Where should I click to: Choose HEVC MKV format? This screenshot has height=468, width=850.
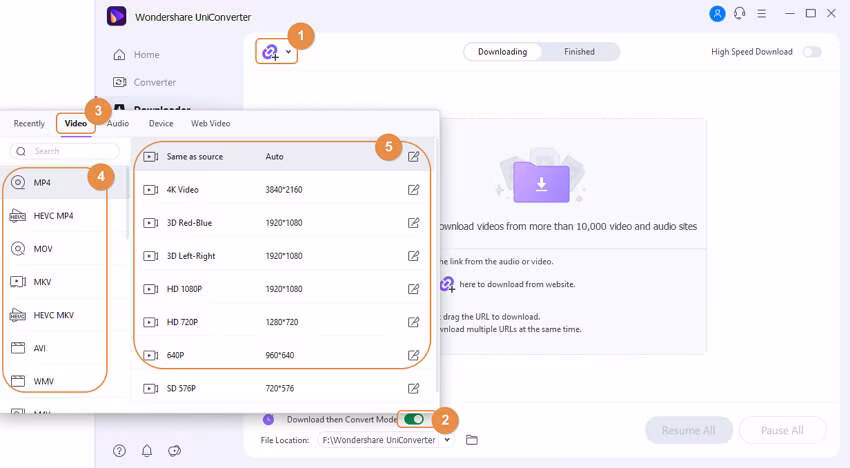click(x=65, y=315)
